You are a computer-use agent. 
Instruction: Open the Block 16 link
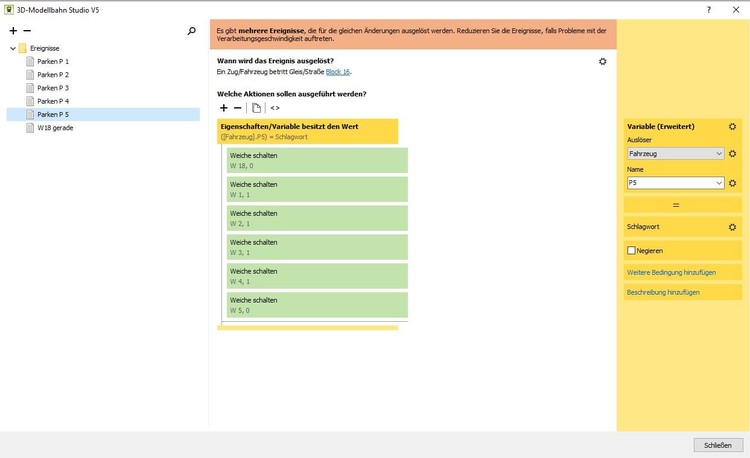coord(338,72)
